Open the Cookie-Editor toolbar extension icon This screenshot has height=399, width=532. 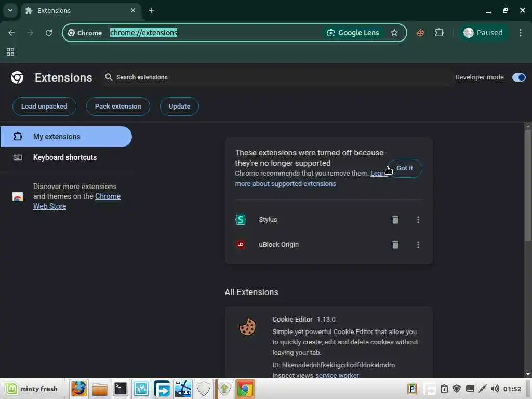(x=420, y=33)
